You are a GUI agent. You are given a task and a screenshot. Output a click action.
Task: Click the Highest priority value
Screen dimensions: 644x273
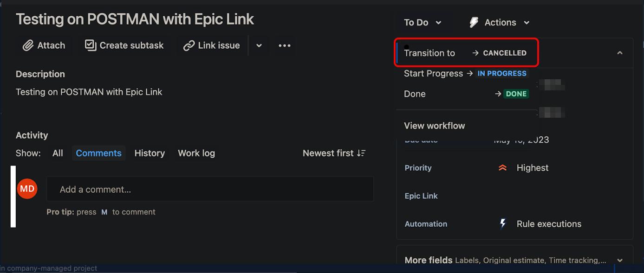[x=532, y=168]
